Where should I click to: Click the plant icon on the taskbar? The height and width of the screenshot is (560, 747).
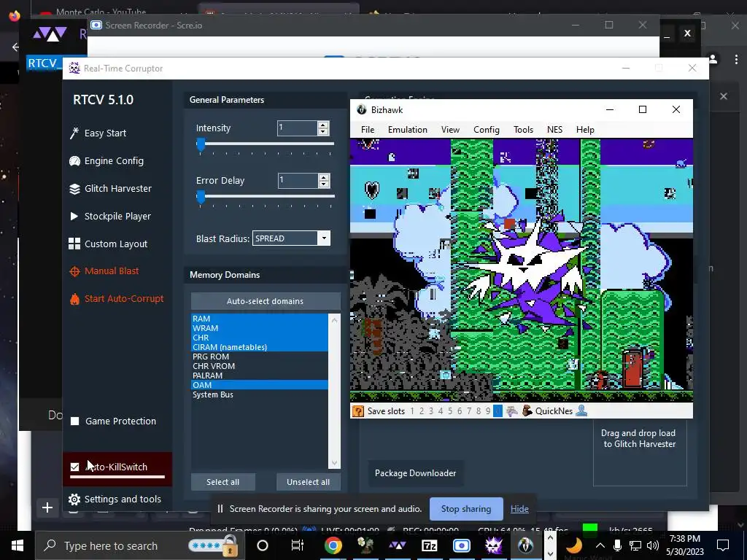365,545
